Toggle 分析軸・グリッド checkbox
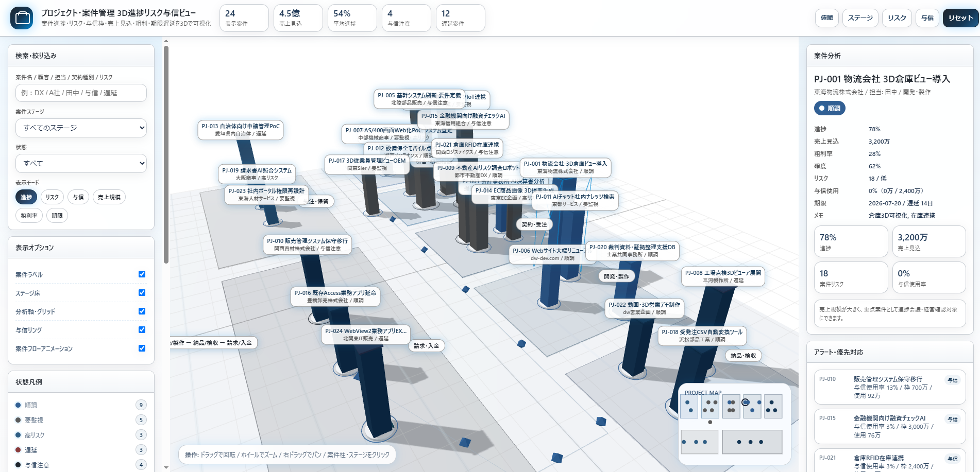 [142, 311]
